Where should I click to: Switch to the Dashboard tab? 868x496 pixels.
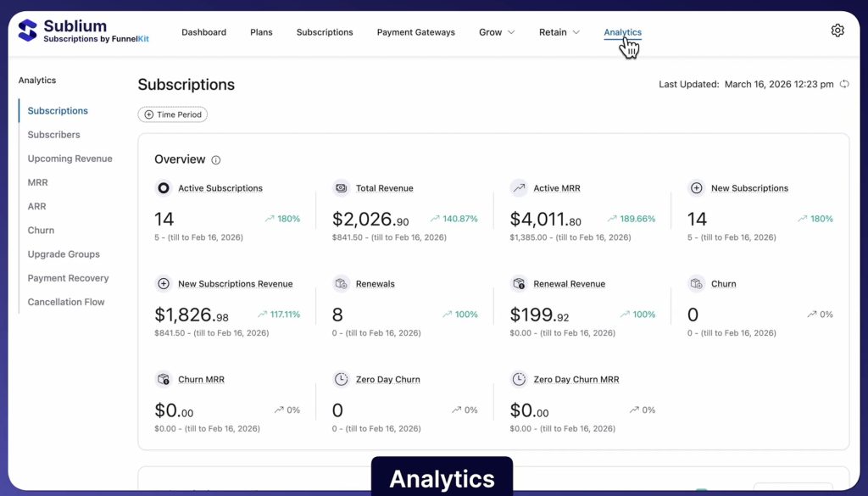click(x=203, y=32)
